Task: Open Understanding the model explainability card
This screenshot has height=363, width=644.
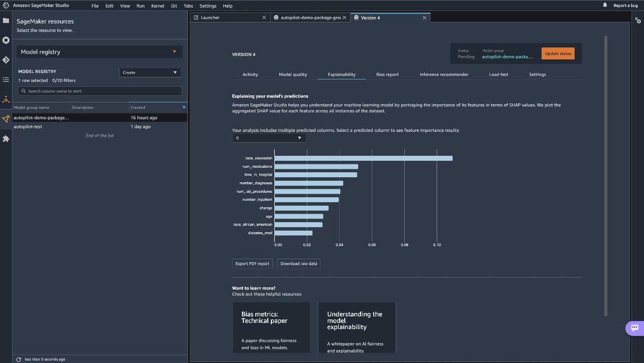Action: 357,328
